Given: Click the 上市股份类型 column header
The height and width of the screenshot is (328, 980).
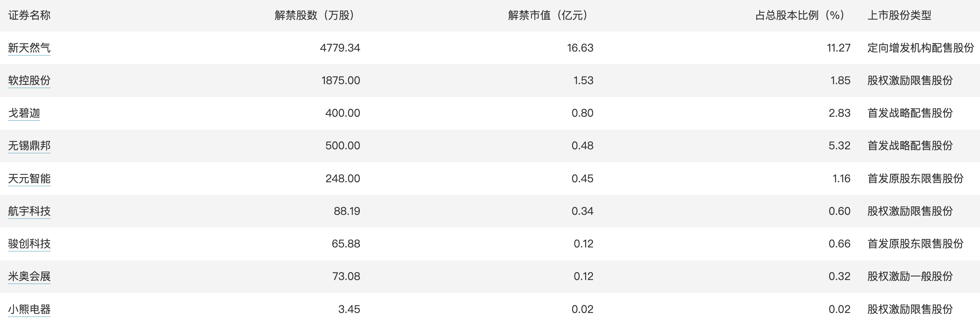Looking at the screenshot, I should 899,15.
